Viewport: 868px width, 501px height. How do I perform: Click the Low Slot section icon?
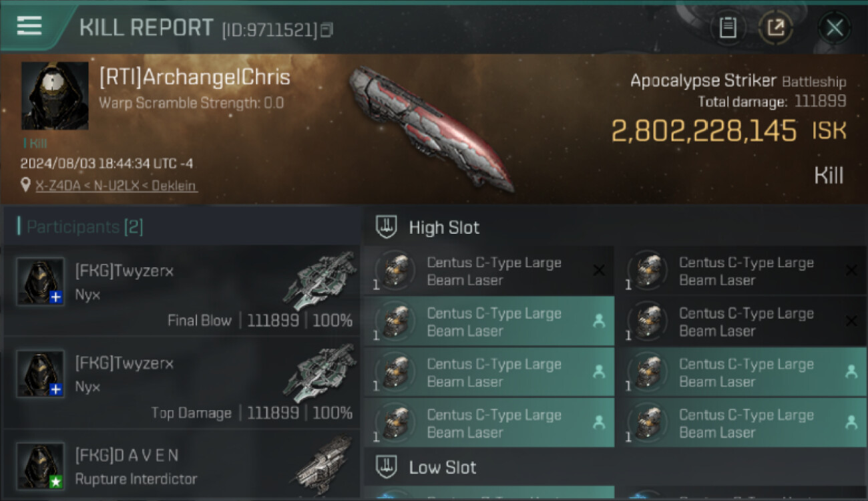[387, 467]
